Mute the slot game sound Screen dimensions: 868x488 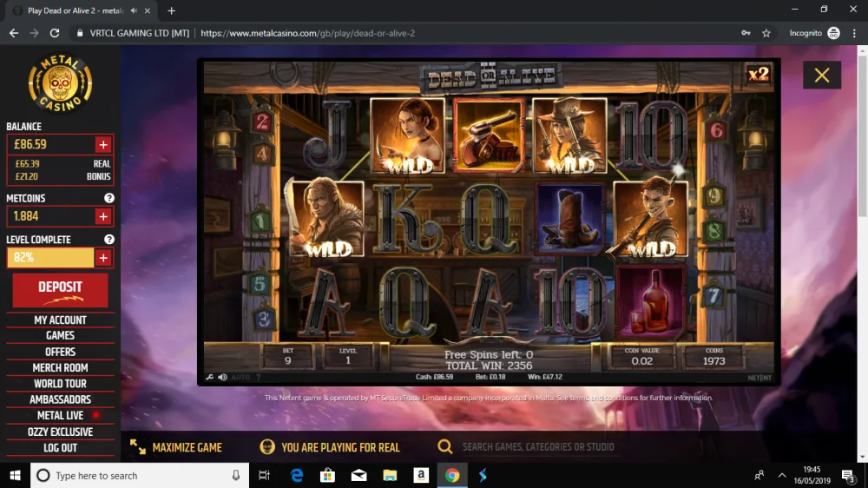[x=222, y=377]
